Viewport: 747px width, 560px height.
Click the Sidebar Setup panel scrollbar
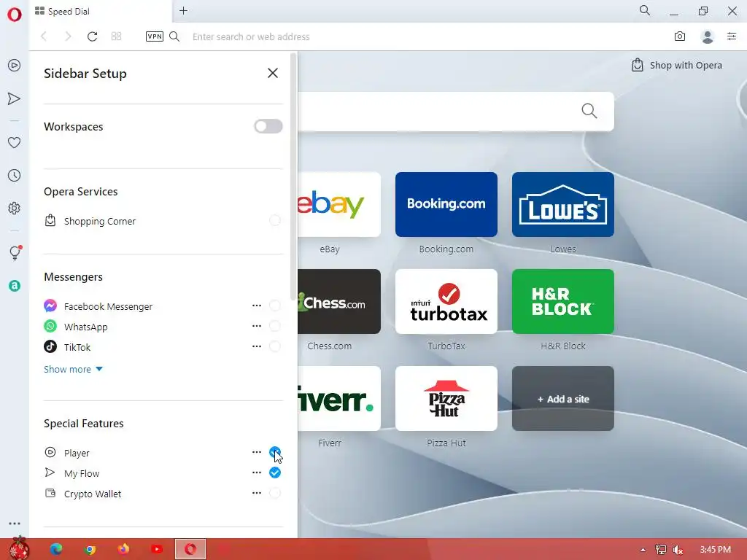(x=293, y=176)
